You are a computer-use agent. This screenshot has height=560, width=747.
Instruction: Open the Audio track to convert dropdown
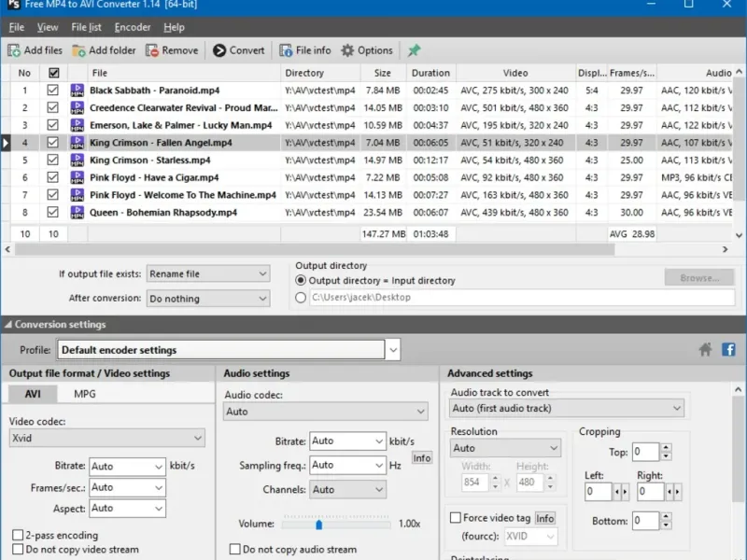click(x=567, y=408)
